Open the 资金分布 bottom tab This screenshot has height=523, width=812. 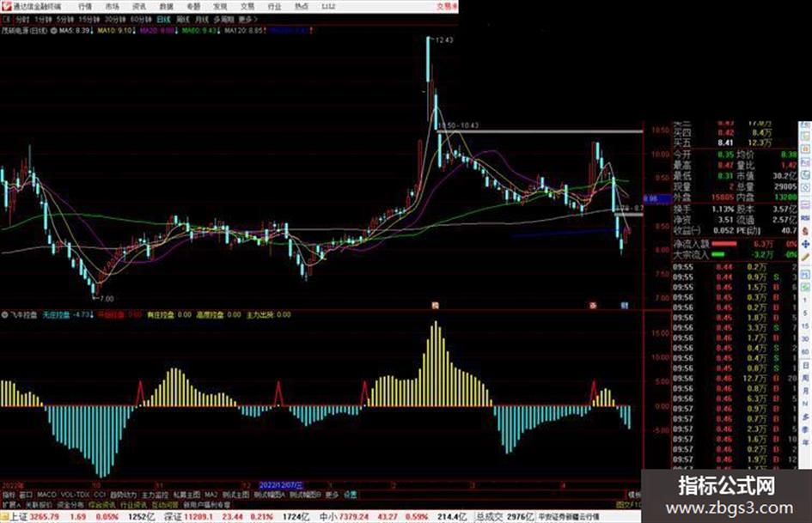click(x=70, y=504)
